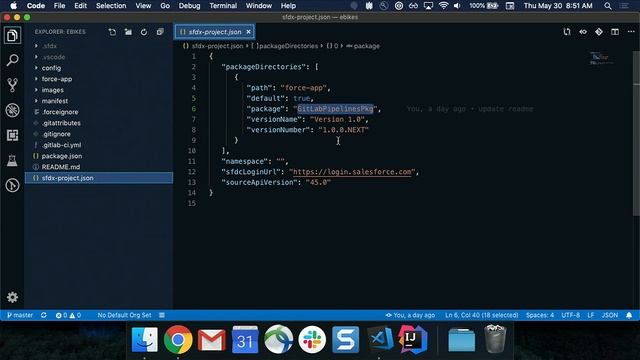Open the File menu
Screen dimensions: 640x360
point(60,6)
